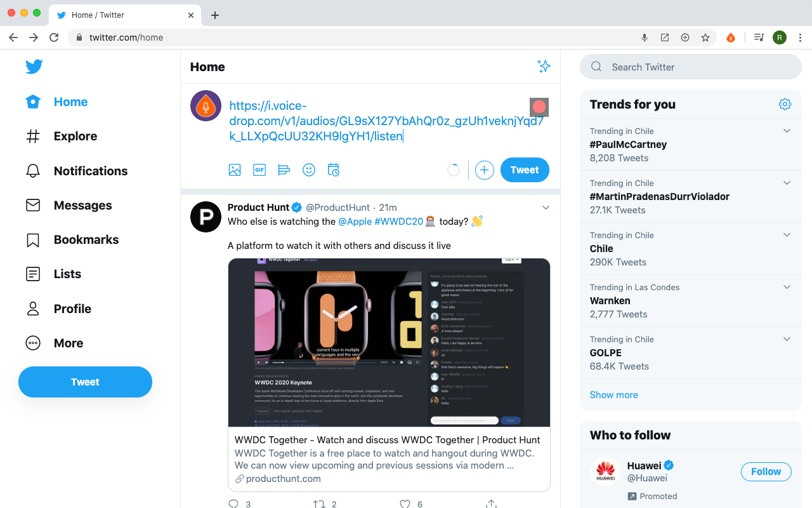
Task: Click the red voice record button in the composer
Action: 539,107
